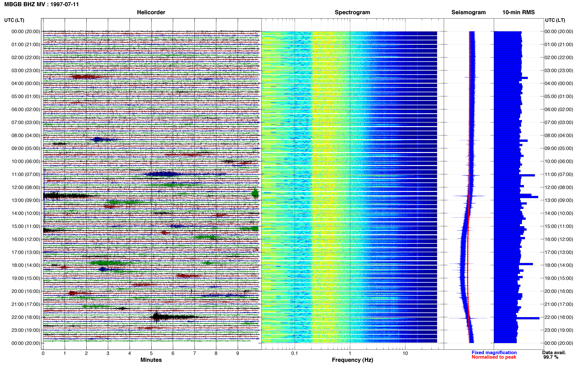The height and width of the screenshot is (368, 588).
Task: Click right-axis time label '20:00 (16:00)'
Action: click(559, 291)
